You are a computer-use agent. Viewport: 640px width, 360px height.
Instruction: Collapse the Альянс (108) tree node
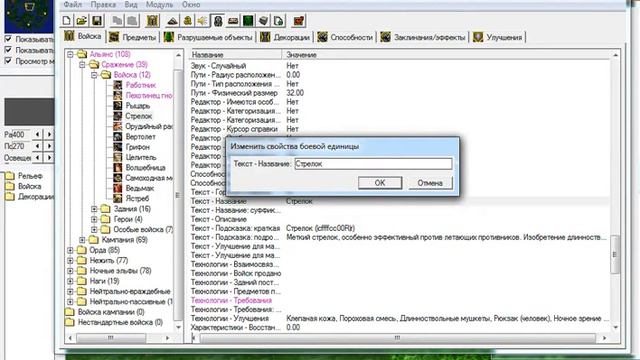click(x=70, y=54)
